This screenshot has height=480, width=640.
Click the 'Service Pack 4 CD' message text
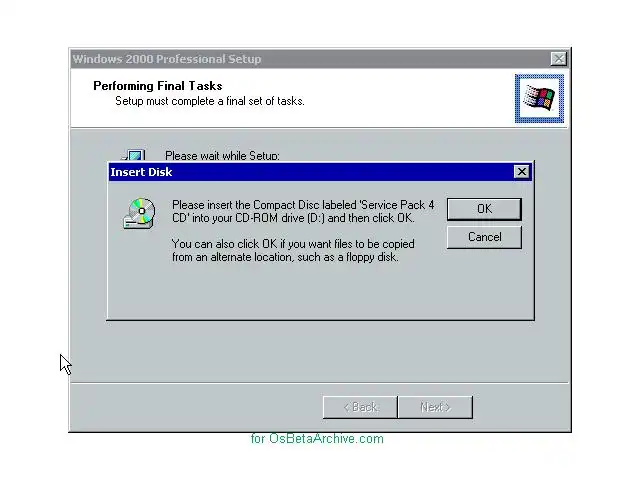303,211
